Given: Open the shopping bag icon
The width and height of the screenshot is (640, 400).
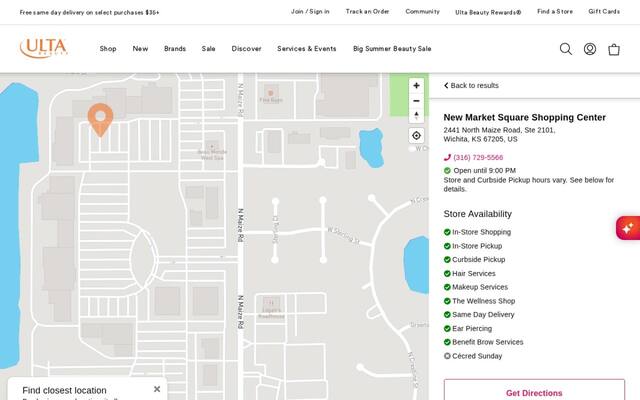Looking at the screenshot, I should pos(614,49).
